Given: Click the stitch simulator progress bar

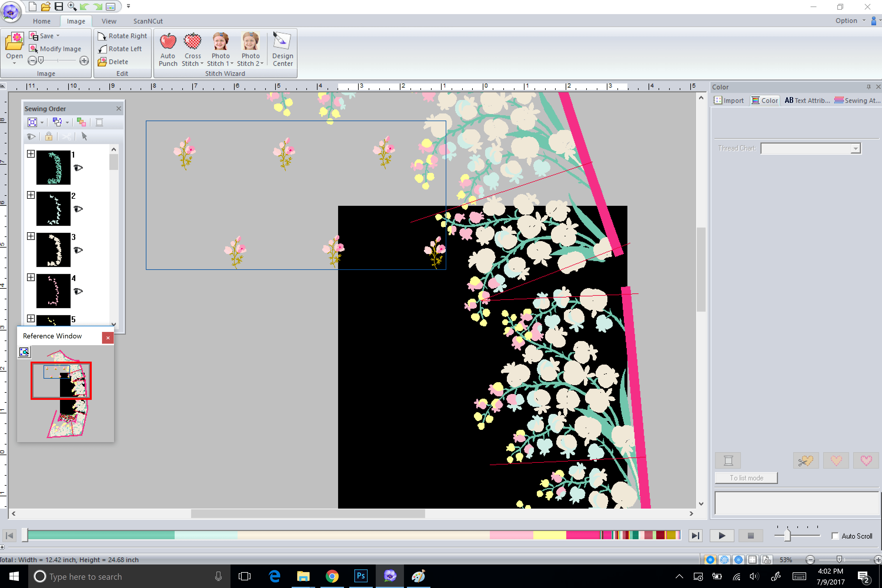Looking at the screenshot, I should coord(353,535).
